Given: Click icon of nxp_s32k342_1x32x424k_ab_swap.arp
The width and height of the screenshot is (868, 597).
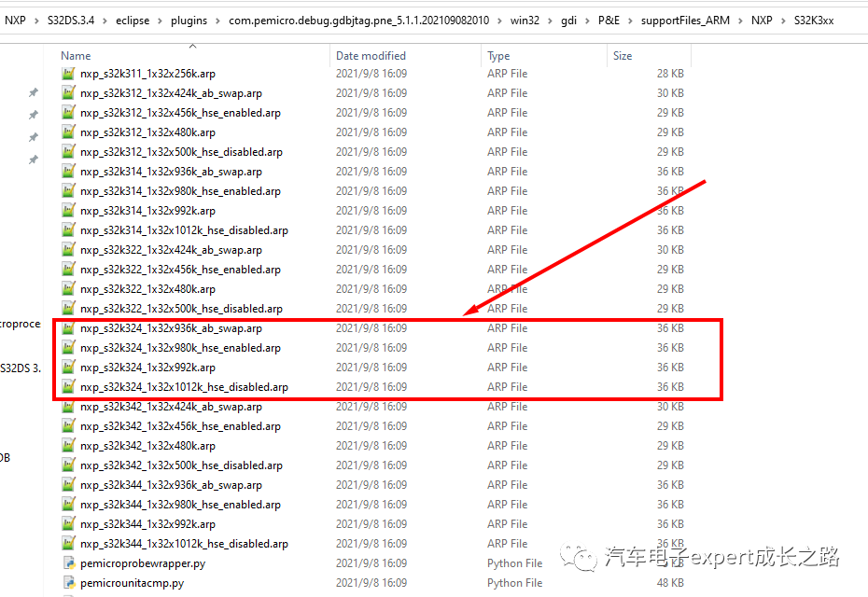Looking at the screenshot, I should coord(68,407).
